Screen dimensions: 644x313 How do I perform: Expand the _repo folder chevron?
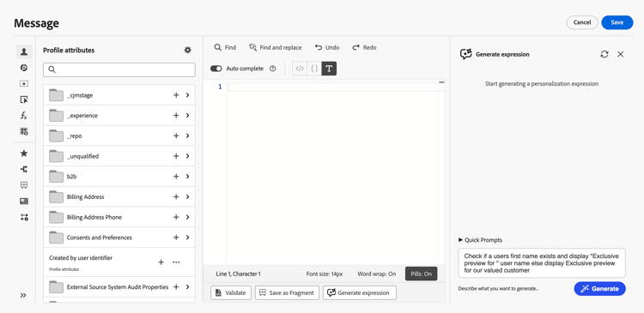(x=188, y=135)
